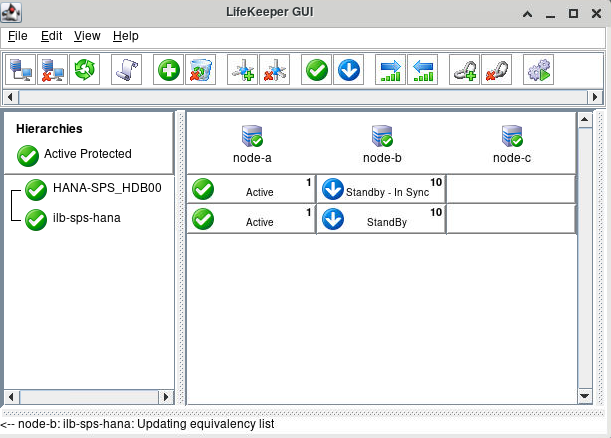Click status table vertical scrollbar down arrow
The height and width of the screenshot is (438, 611).
tap(585, 396)
